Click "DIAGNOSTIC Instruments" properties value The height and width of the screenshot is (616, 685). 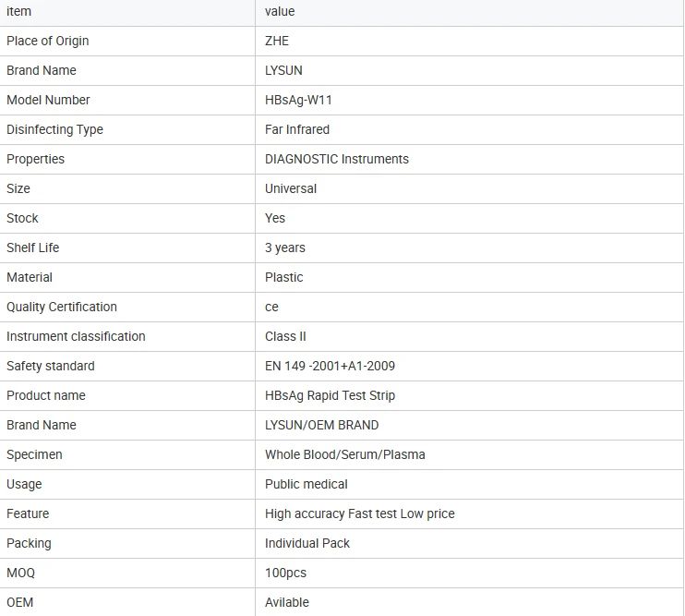(x=337, y=159)
